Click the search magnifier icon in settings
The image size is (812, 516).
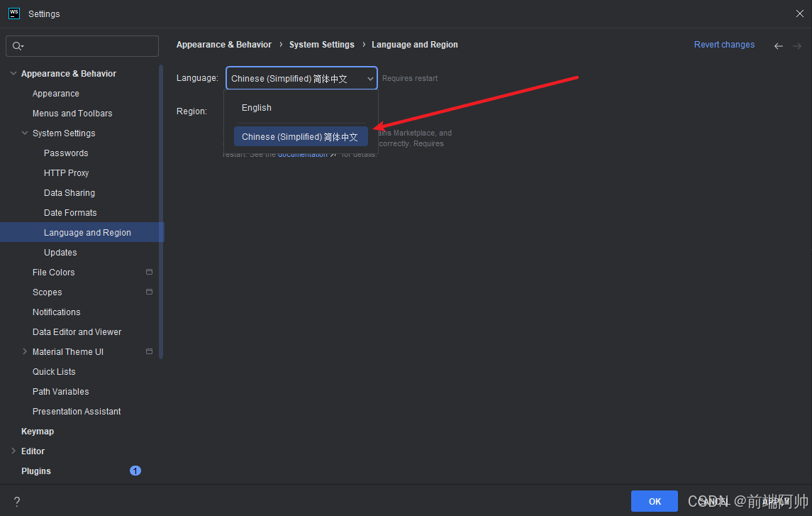[18, 46]
